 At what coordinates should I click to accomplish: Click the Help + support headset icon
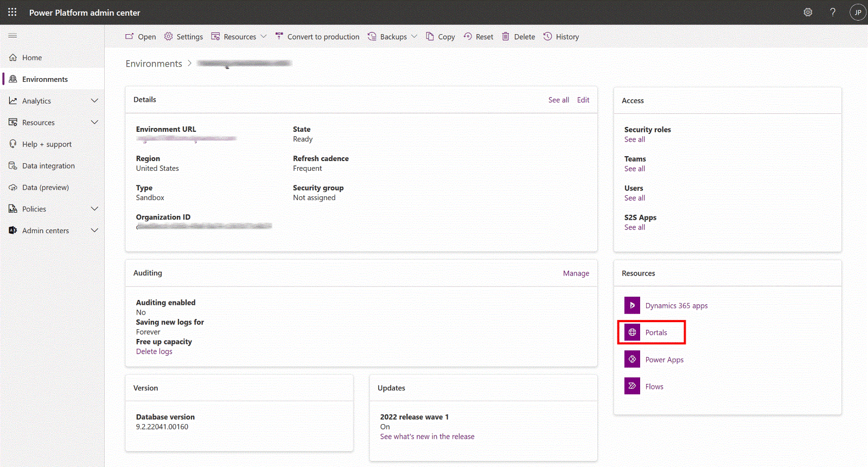(13, 144)
